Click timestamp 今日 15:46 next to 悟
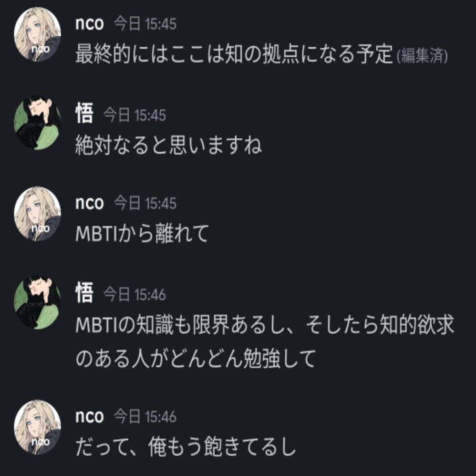 pyautogui.click(x=135, y=294)
